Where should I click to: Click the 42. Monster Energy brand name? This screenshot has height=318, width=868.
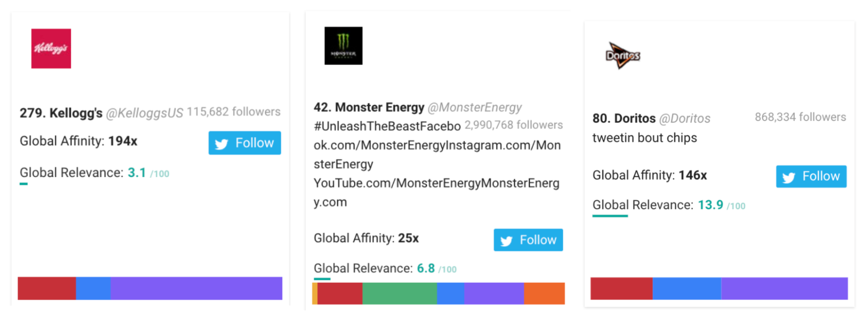(x=369, y=107)
